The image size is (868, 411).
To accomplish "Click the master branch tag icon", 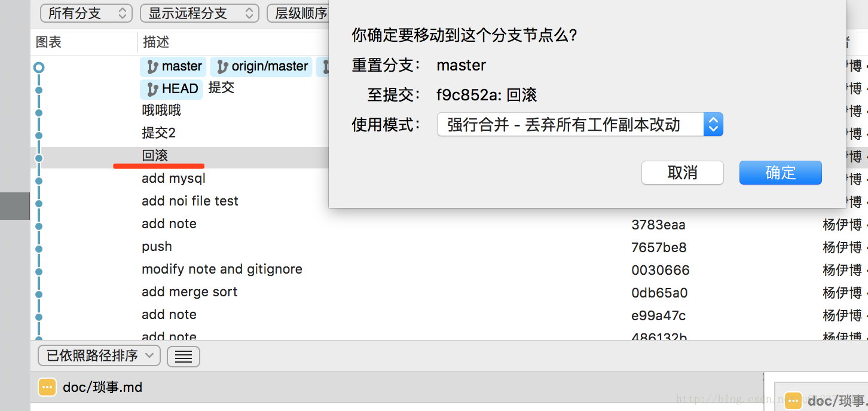I will (x=152, y=66).
